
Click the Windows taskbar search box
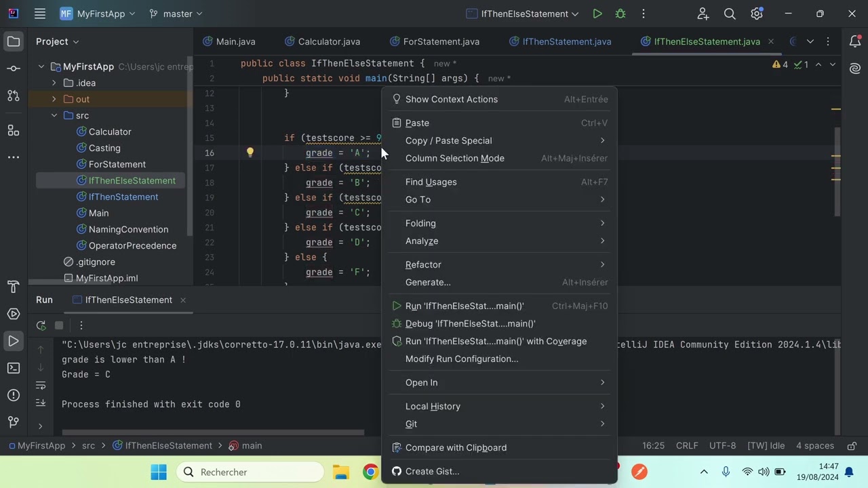click(x=250, y=472)
